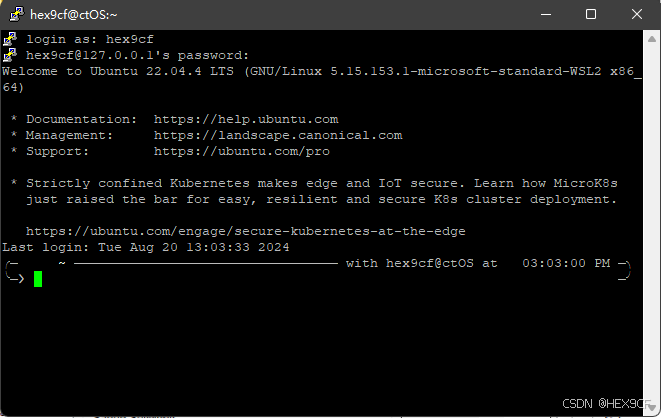Open the PuTTY system menu icon in title bar
The width and height of the screenshot is (661, 418).
pyautogui.click(x=14, y=14)
